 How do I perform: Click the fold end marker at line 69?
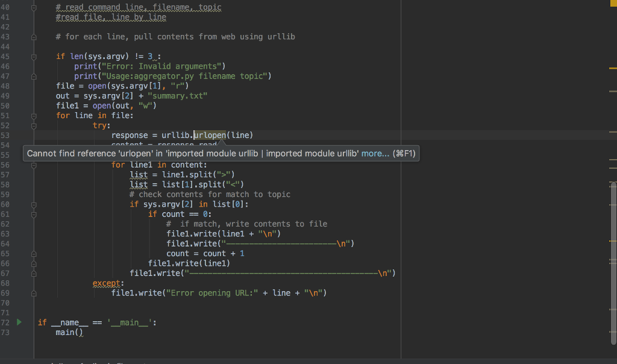(34, 293)
